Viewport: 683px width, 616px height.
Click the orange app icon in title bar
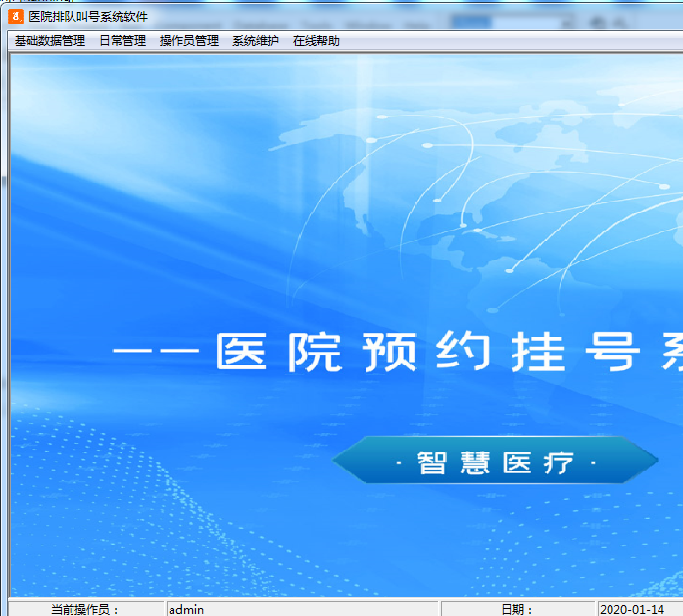tap(16, 17)
